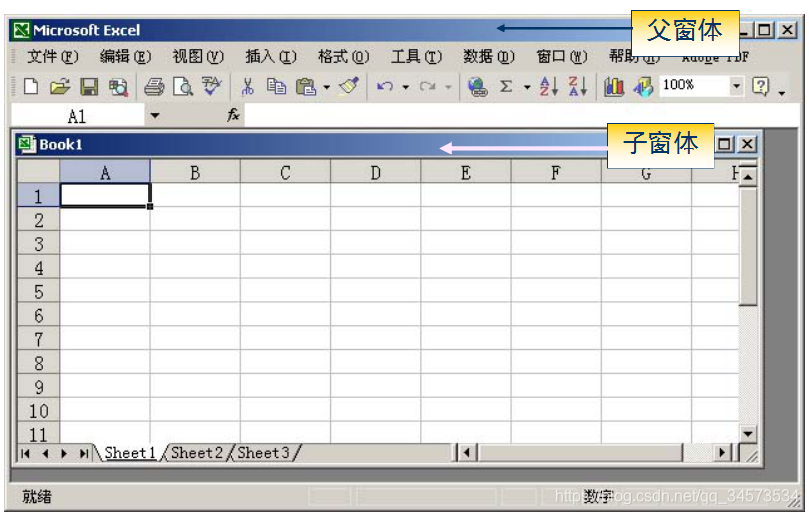Screen dimensions: 809x515
Task: Open the 窗口(W) menu
Action: click(x=562, y=56)
